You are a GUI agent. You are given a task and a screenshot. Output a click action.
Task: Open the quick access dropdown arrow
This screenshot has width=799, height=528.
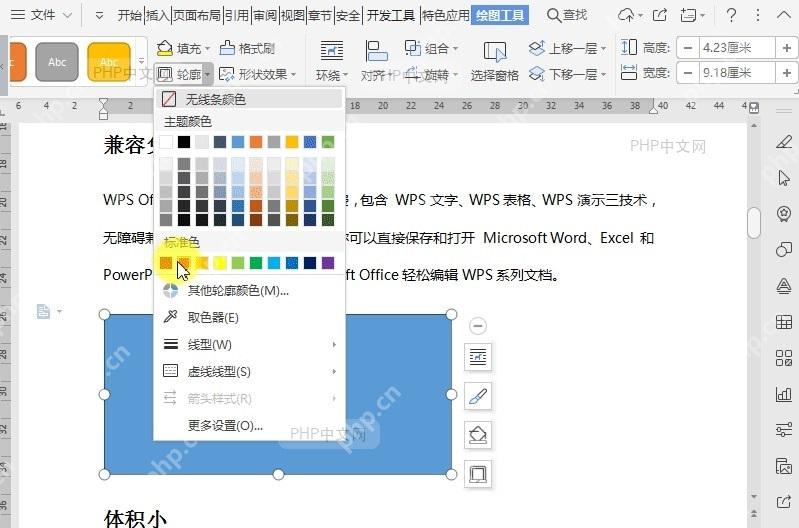99,16
